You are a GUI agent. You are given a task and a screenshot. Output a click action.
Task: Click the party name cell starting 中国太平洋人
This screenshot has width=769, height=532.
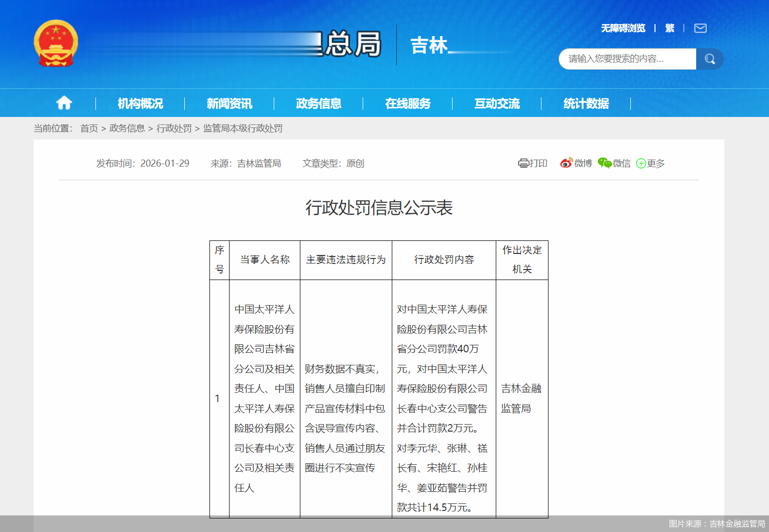tap(265, 398)
